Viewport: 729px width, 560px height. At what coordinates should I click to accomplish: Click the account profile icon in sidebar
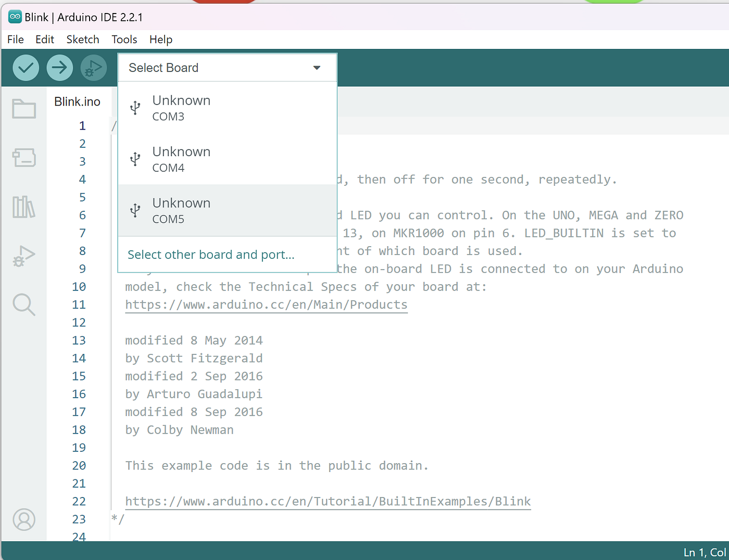(x=24, y=519)
